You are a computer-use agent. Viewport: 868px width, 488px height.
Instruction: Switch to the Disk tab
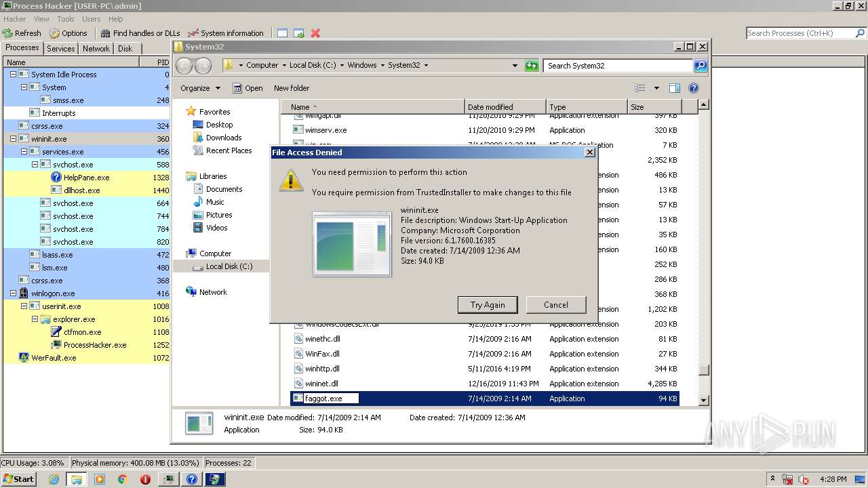[125, 48]
